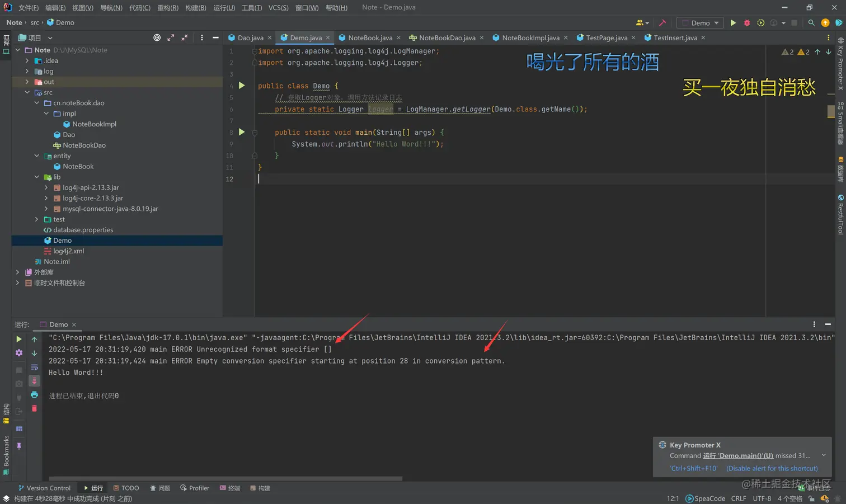Open run panel three-dot options

814,324
